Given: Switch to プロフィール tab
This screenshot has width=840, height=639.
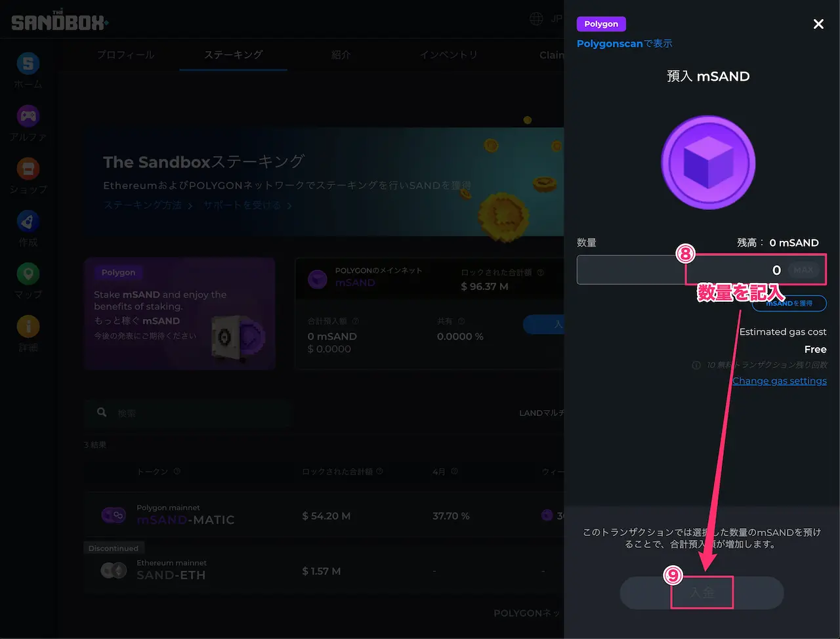Looking at the screenshot, I should click(125, 54).
